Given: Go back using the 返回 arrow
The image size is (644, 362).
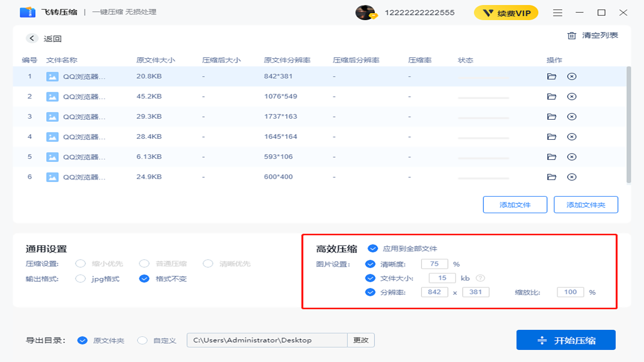Looking at the screenshot, I should coord(32,39).
